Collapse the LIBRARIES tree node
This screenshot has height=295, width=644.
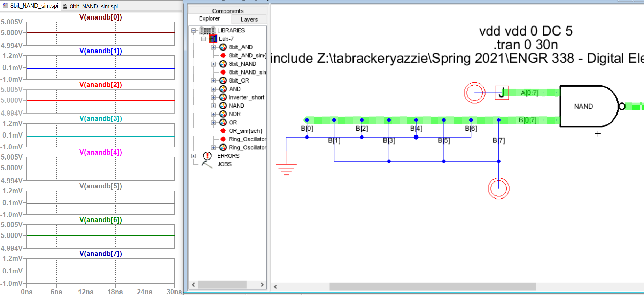[194, 31]
